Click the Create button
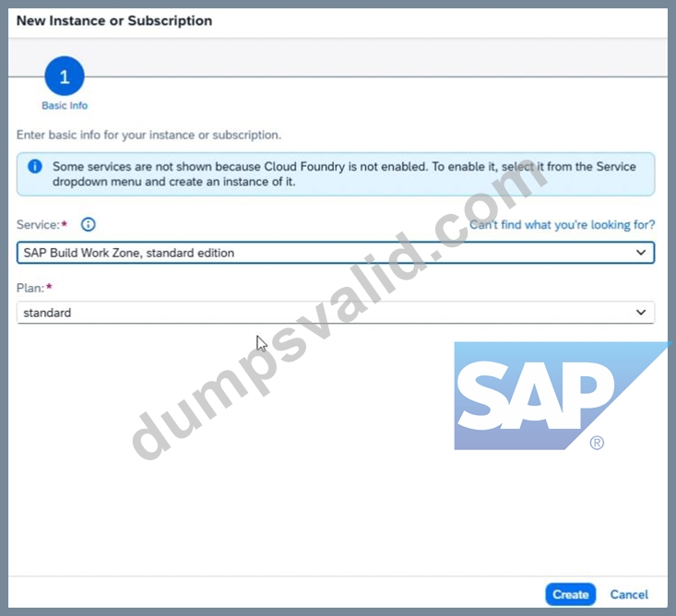Viewport: 676px width, 616px height. tap(570, 595)
